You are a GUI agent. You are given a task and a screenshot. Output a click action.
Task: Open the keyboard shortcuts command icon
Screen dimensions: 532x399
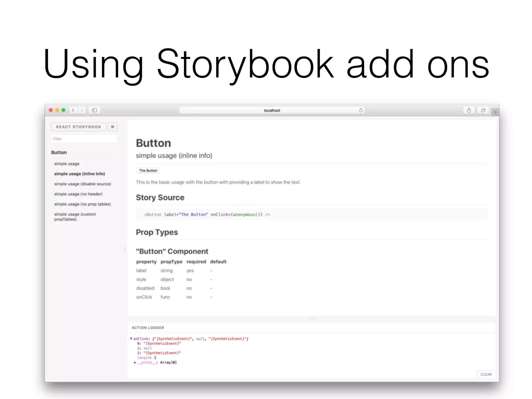click(x=112, y=127)
